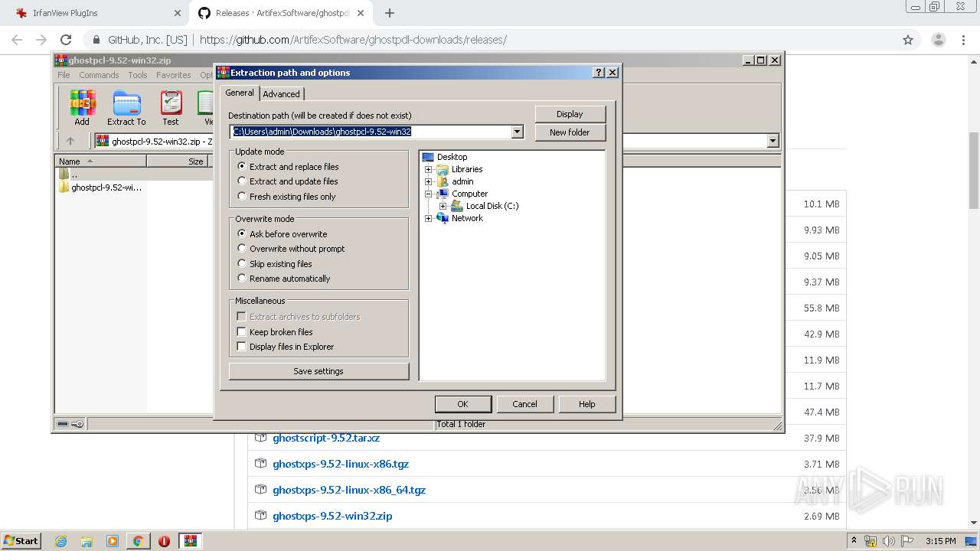980x551 pixels.
Task: Open the Windows Start menu
Action: [21, 541]
